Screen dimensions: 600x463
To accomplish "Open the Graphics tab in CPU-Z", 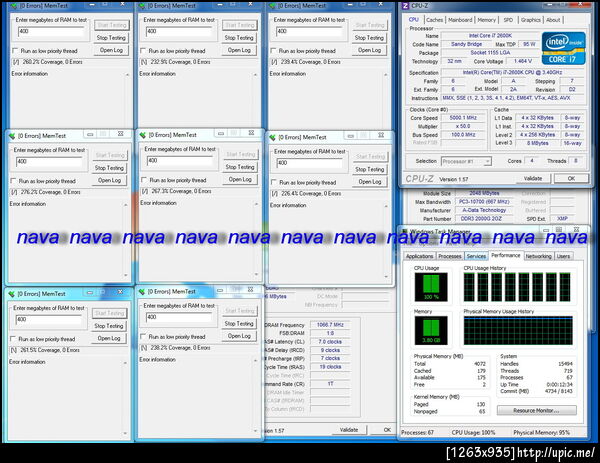I will pyautogui.click(x=530, y=20).
